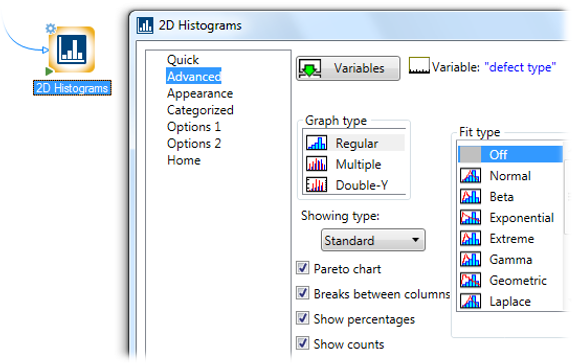
Task: Toggle Breaks between columns checkbox
Action: tap(302, 293)
